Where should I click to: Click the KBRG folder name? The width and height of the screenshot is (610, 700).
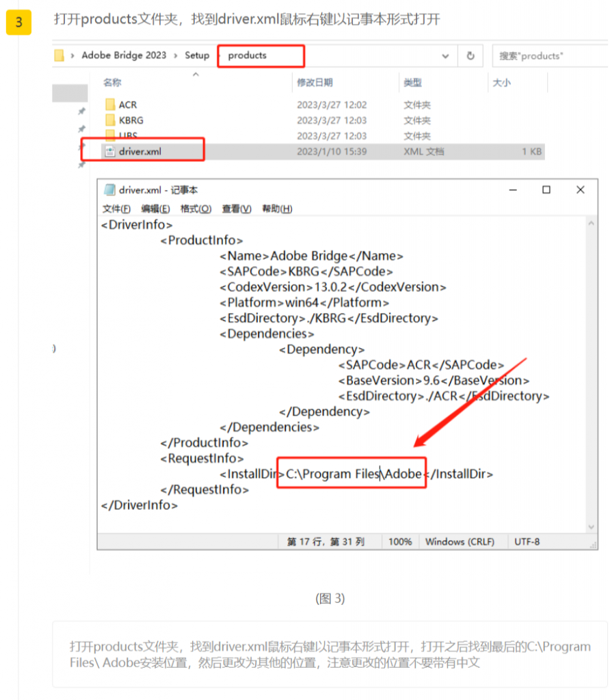click(x=131, y=120)
